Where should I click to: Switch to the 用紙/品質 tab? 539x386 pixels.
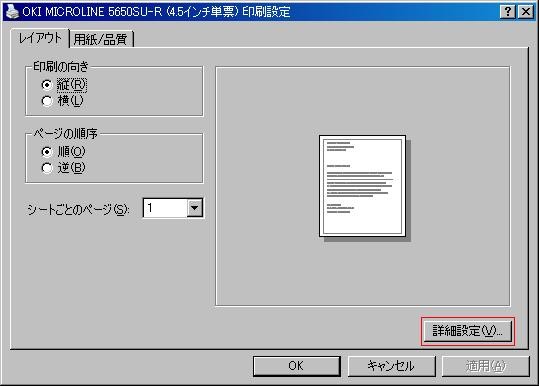coord(100,39)
